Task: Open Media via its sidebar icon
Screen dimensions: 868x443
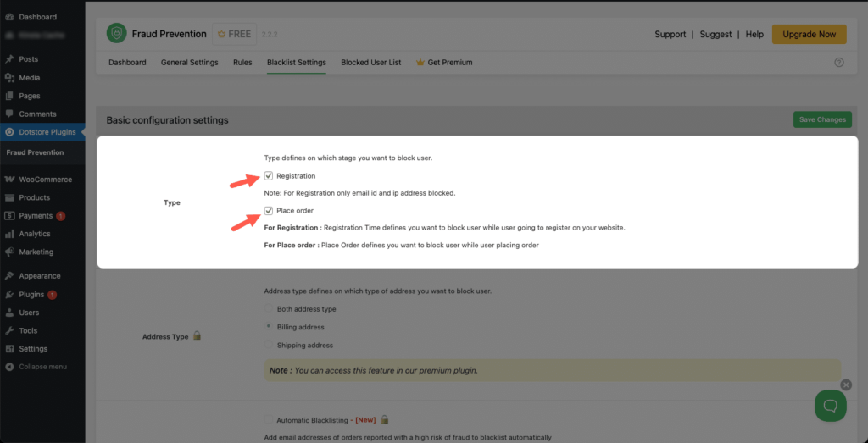Action: tap(9, 78)
